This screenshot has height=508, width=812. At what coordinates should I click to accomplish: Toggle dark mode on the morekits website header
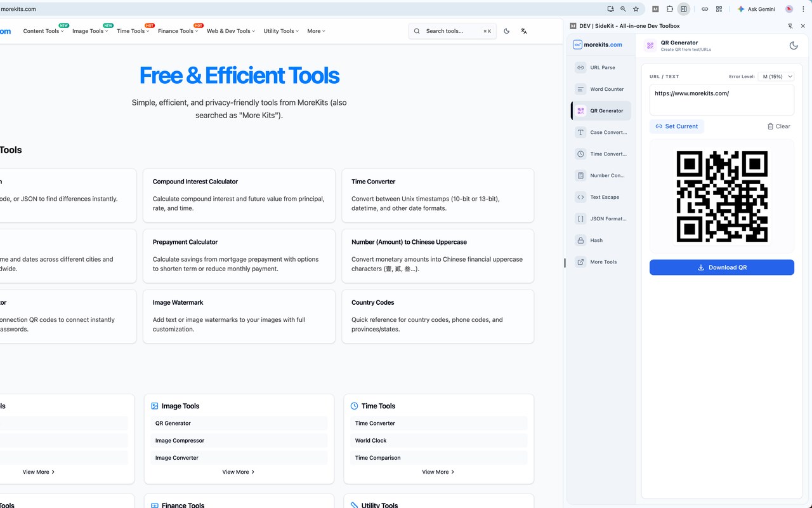pos(506,30)
